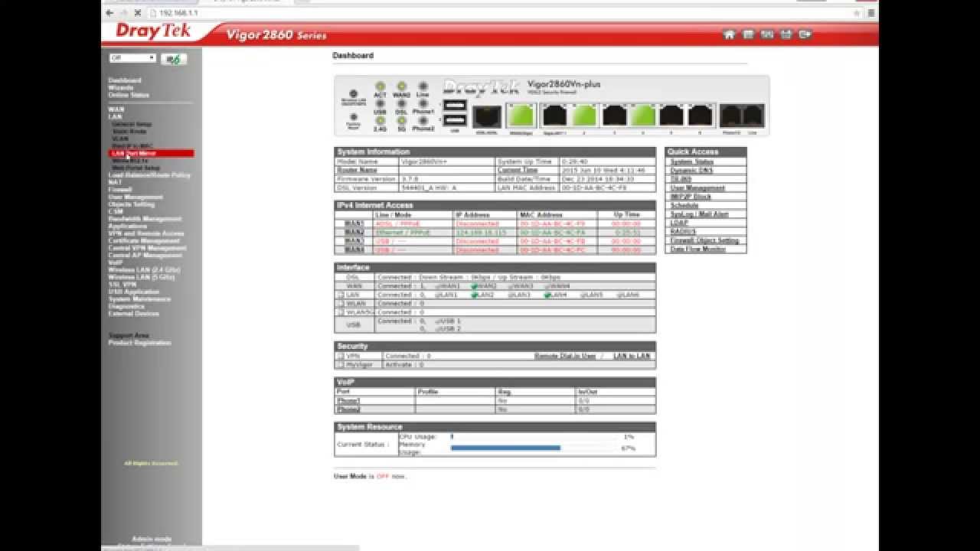Image resolution: width=980 pixels, height=551 pixels.
Task: Click the DSL LED indicator
Action: 401,103
